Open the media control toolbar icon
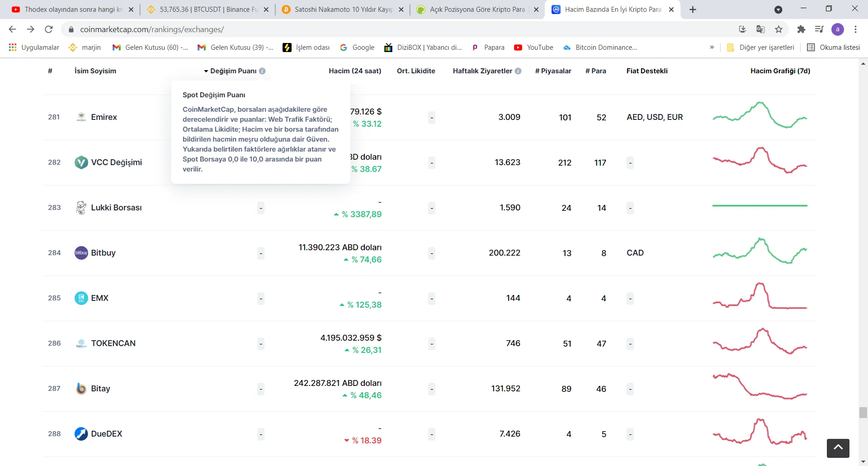This screenshot has height=466, width=868. click(819, 29)
